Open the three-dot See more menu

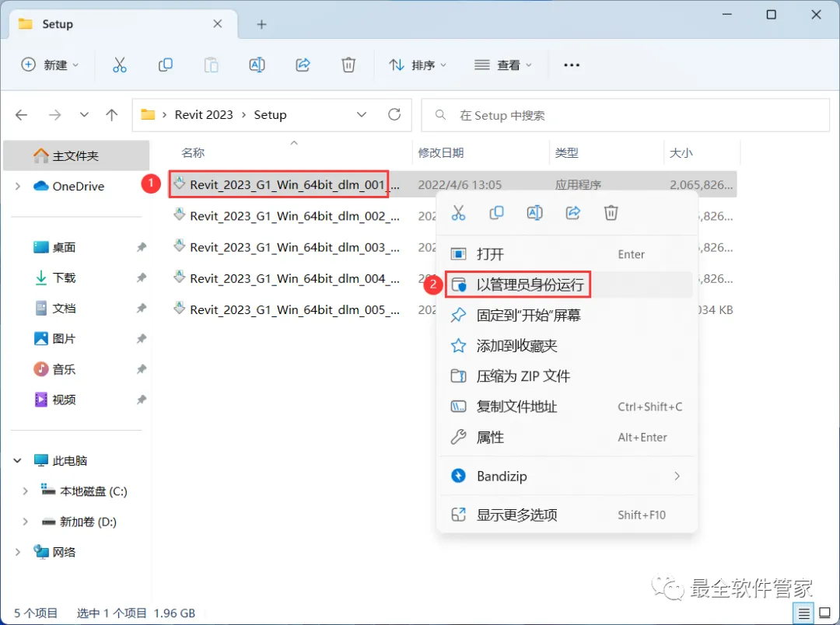572,65
